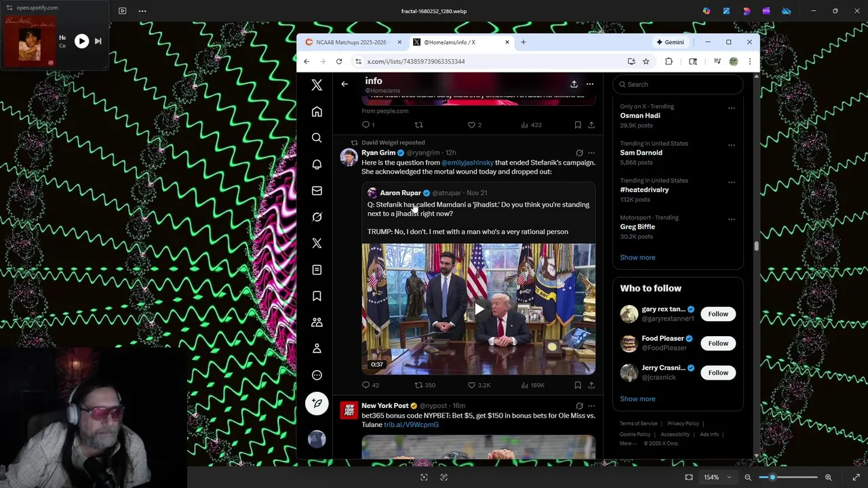View analytics of 189K views post
The width and height of the screenshot is (868, 488).
coord(532,385)
